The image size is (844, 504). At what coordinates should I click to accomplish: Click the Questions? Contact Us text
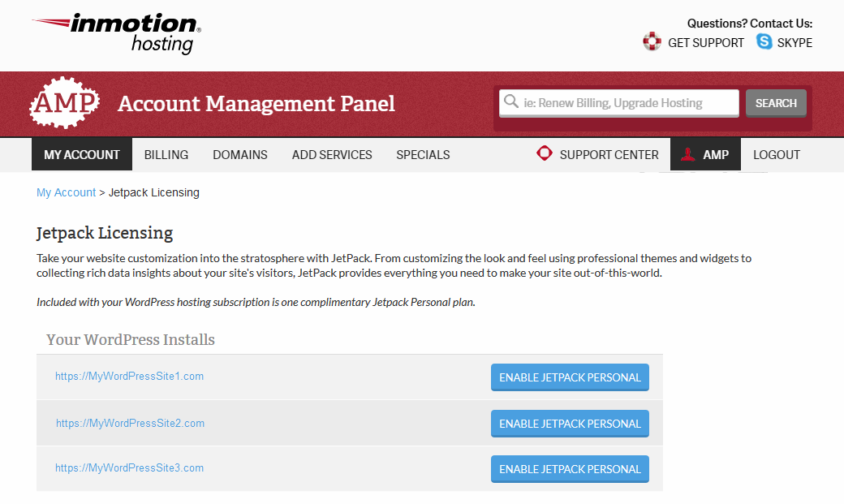point(749,24)
